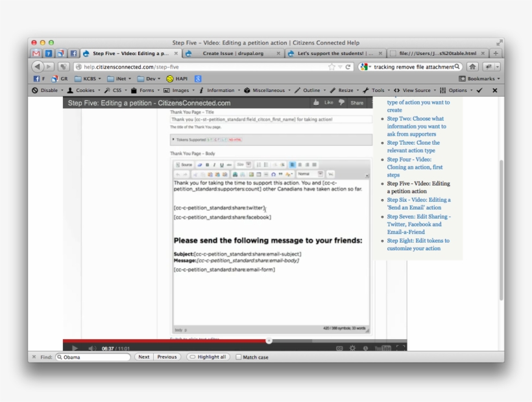Open the video settings gear

352,348
